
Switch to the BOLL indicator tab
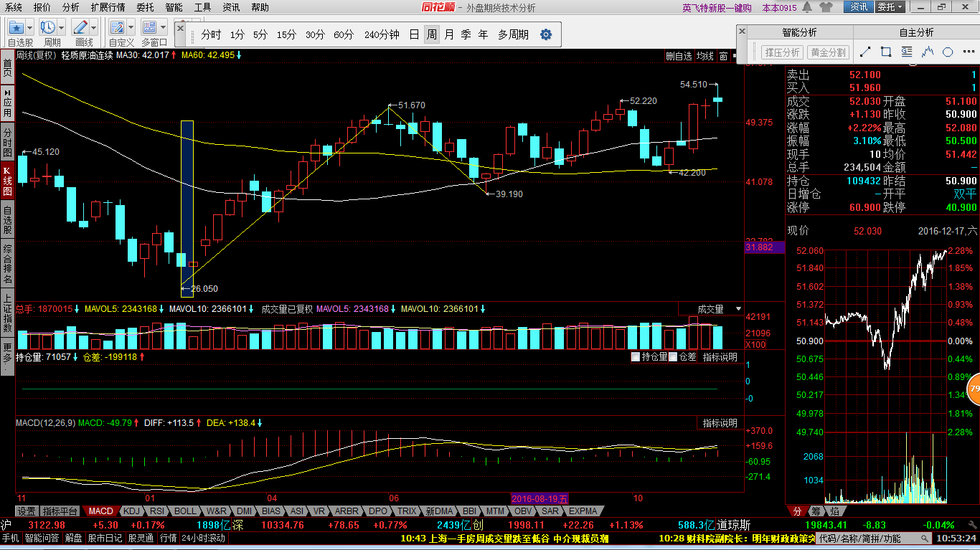pyautogui.click(x=184, y=511)
